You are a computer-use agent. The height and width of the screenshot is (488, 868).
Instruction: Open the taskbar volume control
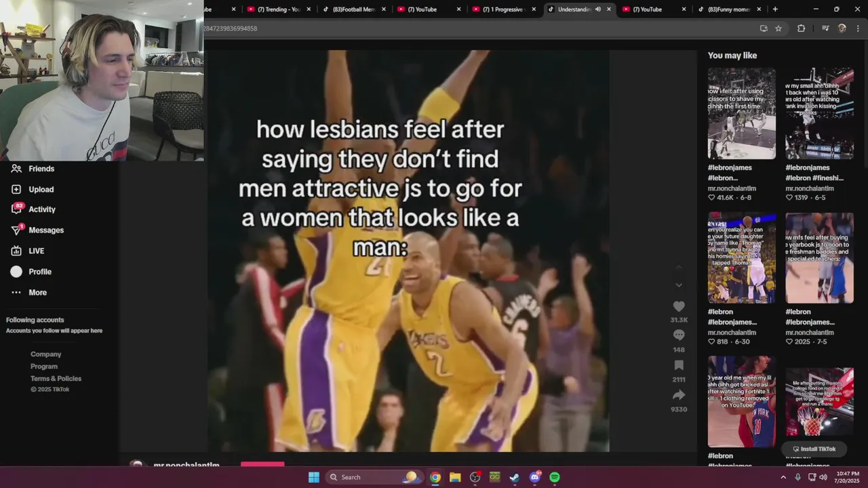point(823,477)
